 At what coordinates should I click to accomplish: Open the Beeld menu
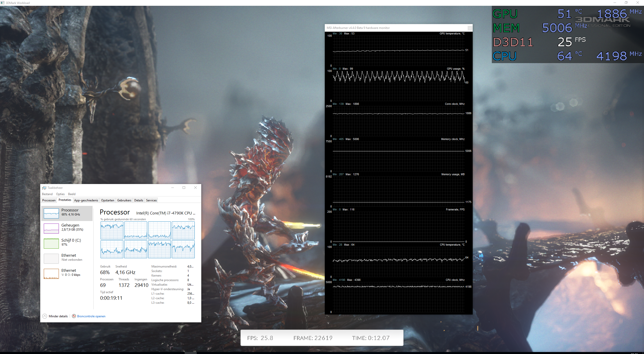point(72,194)
